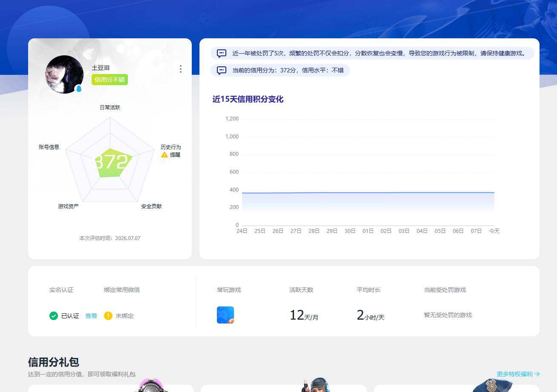
Task: Click the 今天 label on chart axis
Action: coord(494,231)
